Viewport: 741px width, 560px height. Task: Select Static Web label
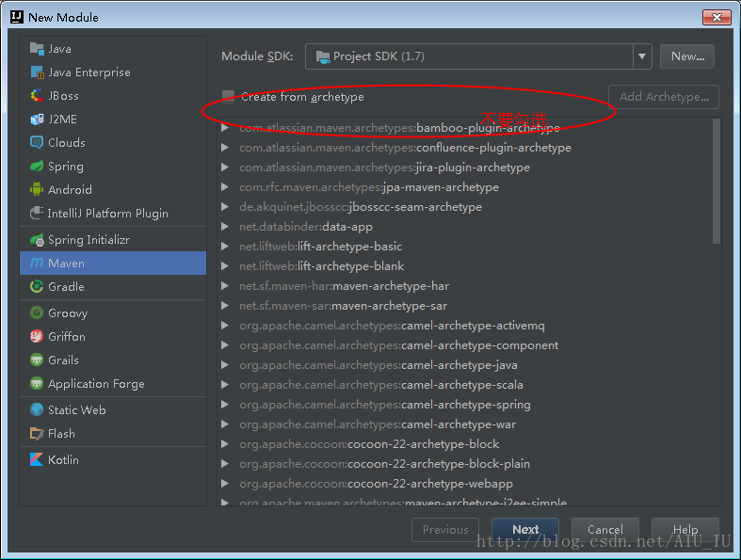coord(77,409)
